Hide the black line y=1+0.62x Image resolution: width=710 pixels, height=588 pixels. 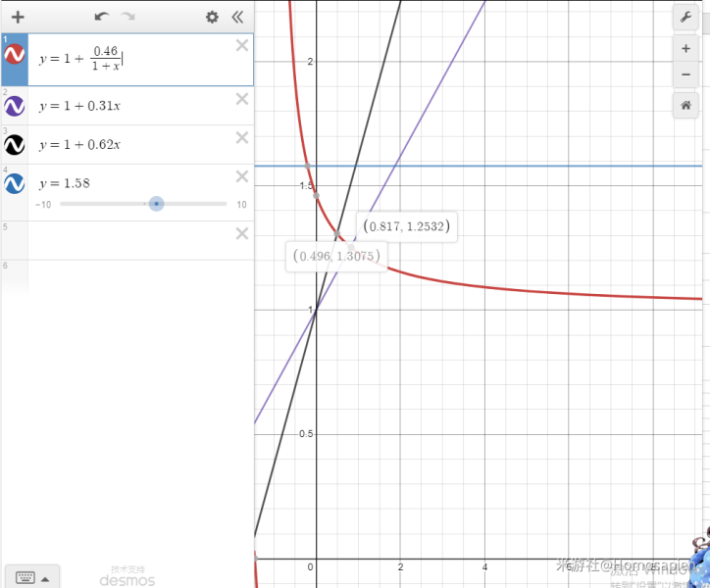pyautogui.click(x=14, y=145)
